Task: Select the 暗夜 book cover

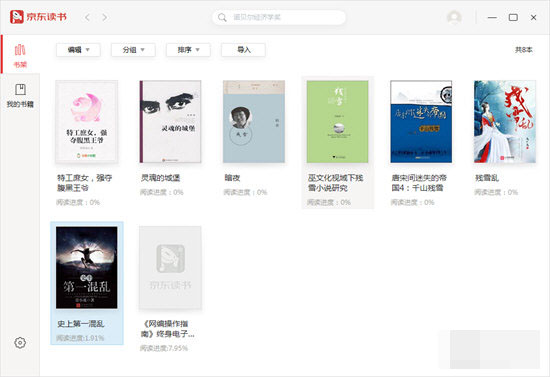Action: pos(254,122)
